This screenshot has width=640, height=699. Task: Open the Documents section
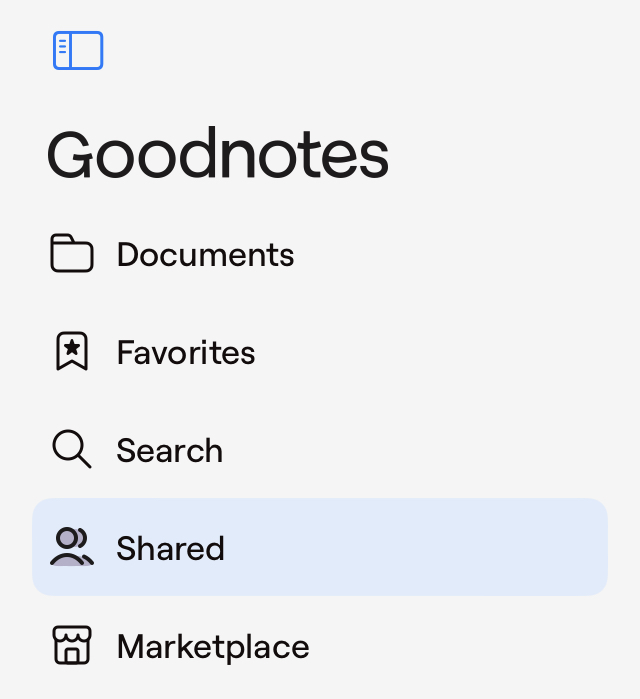[x=205, y=255]
